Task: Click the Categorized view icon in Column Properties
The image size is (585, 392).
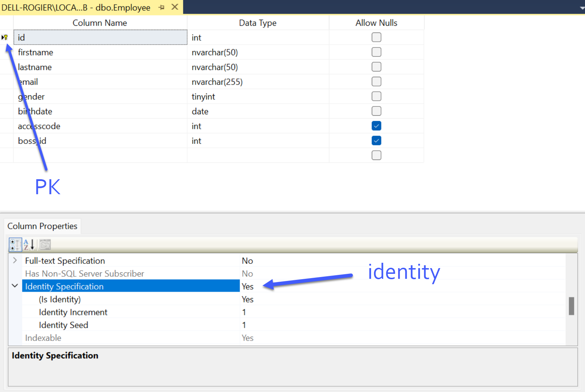Action: [15, 245]
